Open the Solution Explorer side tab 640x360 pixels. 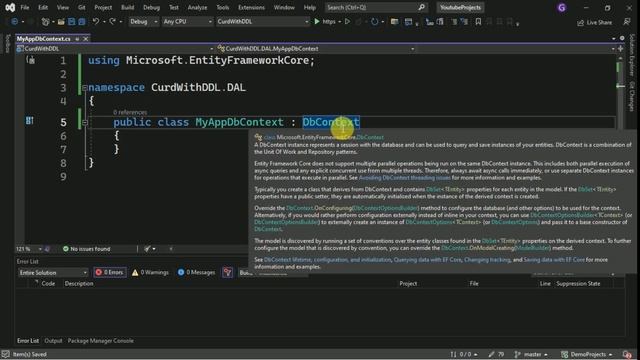(x=632, y=55)
